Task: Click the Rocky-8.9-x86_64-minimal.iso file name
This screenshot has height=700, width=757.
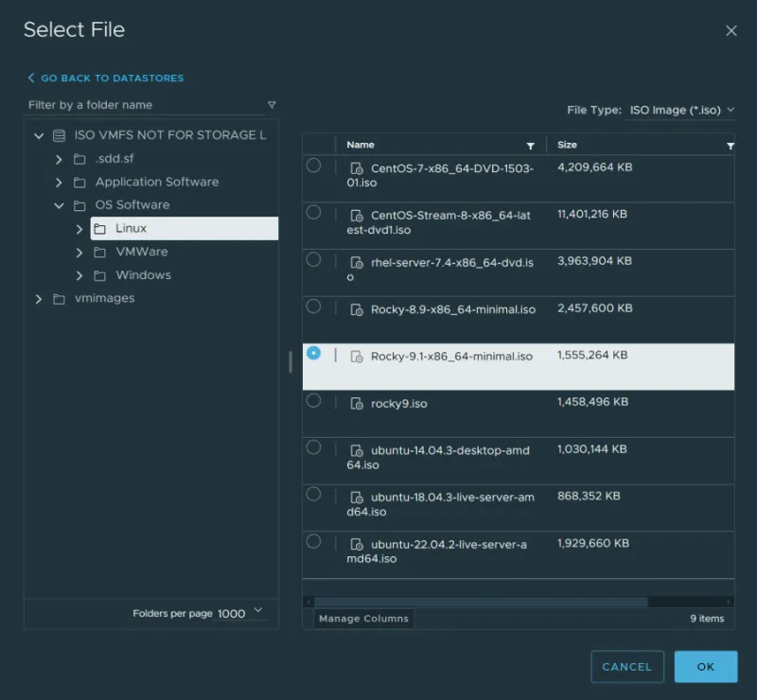Action: coord(453,309)
